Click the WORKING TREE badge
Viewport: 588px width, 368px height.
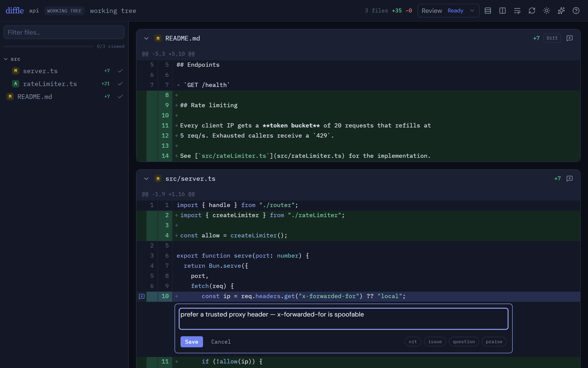pos(64,11)
